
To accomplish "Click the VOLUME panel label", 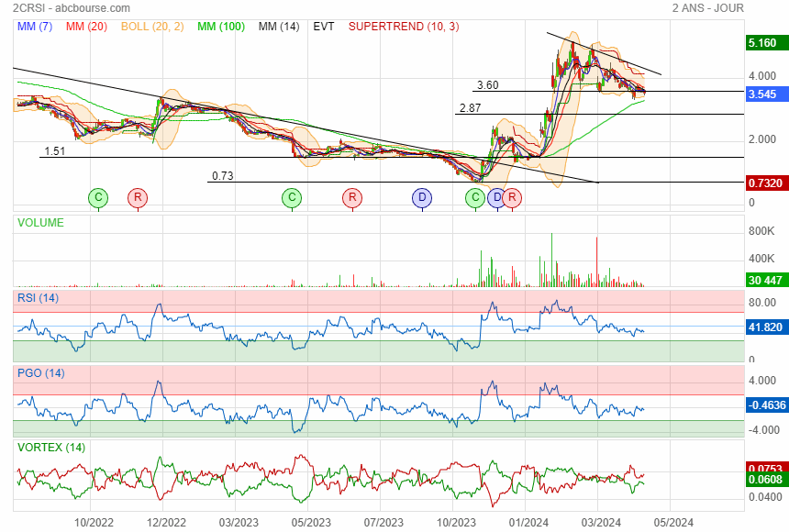I will tap(40, 223).
